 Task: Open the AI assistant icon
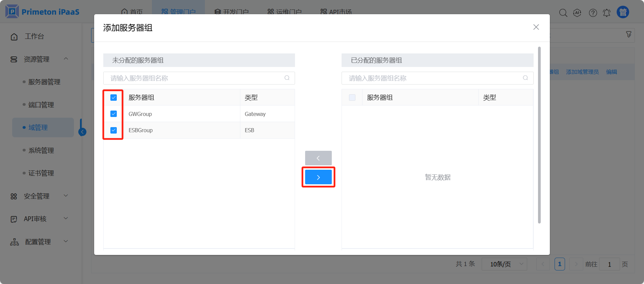click(x=577, y=13)
